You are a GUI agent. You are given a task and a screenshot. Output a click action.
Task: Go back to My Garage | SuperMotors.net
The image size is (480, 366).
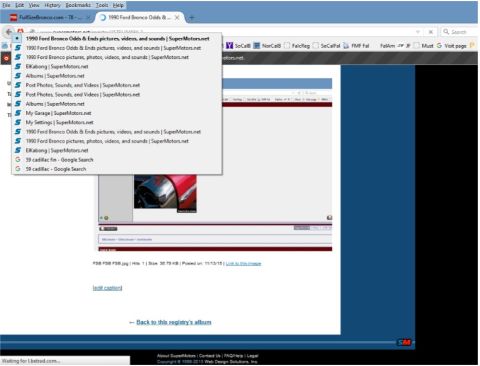click(x=117, y=113)
